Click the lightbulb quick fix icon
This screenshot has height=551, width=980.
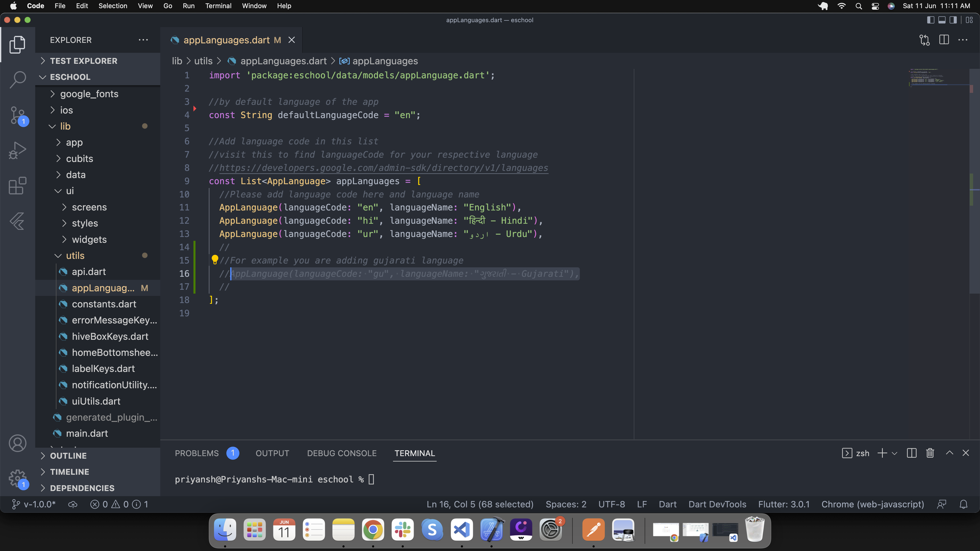[x=215, y=260]
